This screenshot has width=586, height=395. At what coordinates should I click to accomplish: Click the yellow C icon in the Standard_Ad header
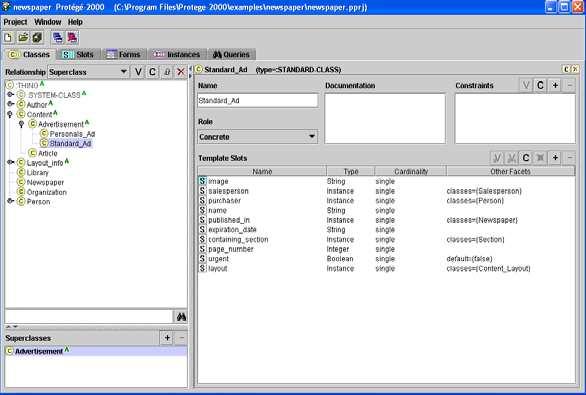click(x=199, y=69)
